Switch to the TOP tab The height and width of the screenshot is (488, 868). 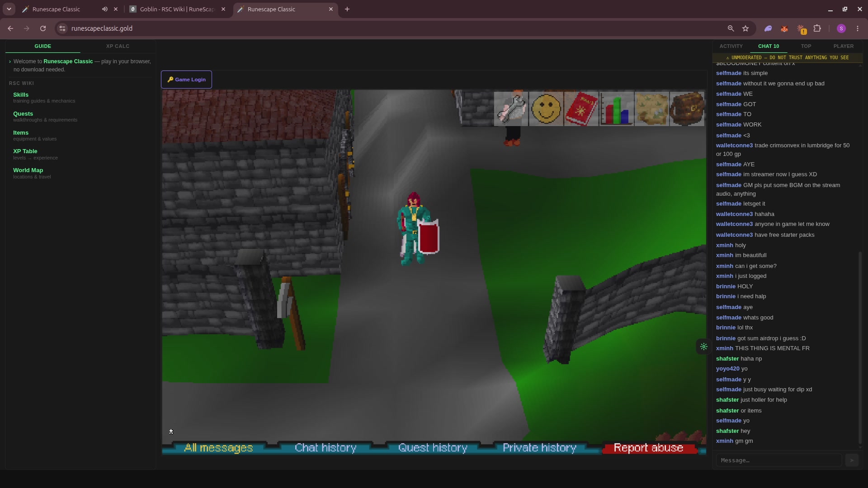pos(806,46)
